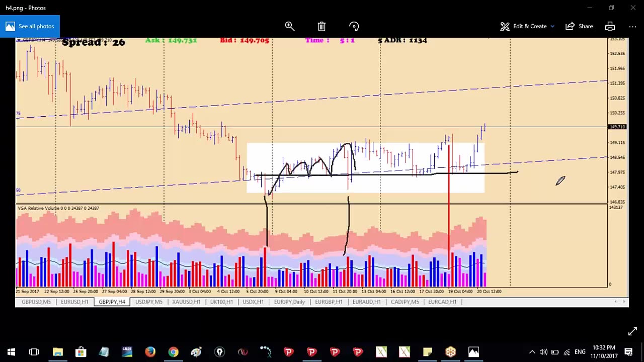Click the 5 ADR : 1134 text
The height and width of the screenshot is (362, 644).
tap(403, 40)
